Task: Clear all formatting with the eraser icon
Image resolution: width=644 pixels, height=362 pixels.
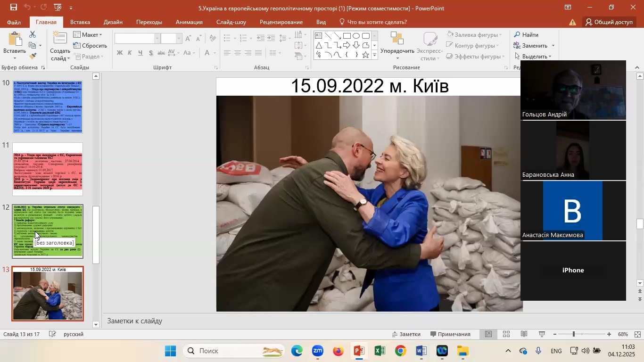Action: pos(213,39)
